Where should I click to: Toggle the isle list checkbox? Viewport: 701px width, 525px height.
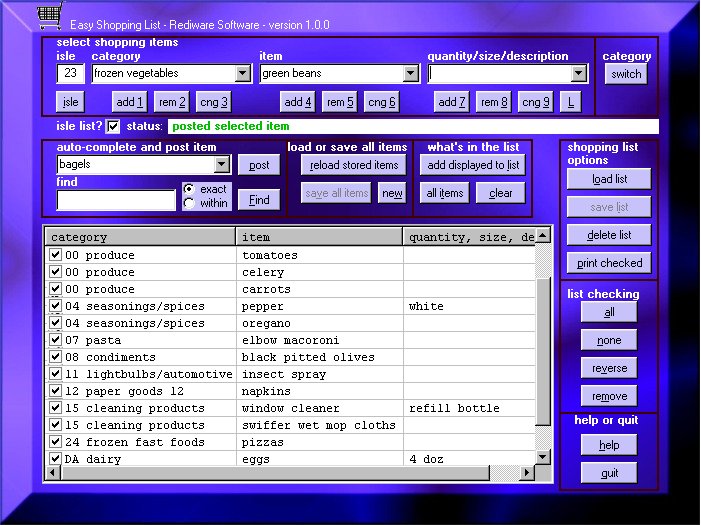(113, 127)
